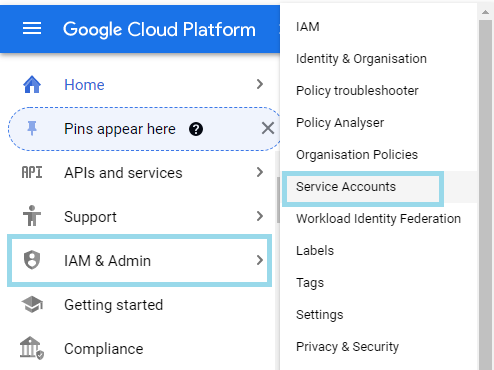Click the Getting started graduation cap icon
494x370 pixels.
click(x=32, y=304)
